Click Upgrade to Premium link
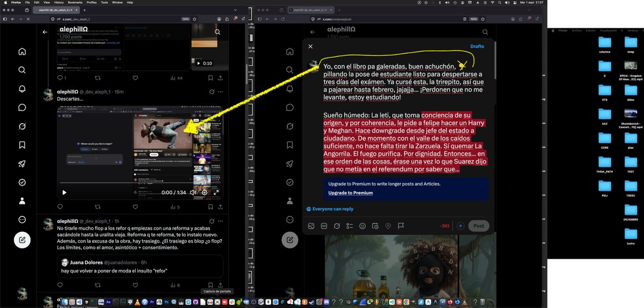644x308 pixels. 350,193
